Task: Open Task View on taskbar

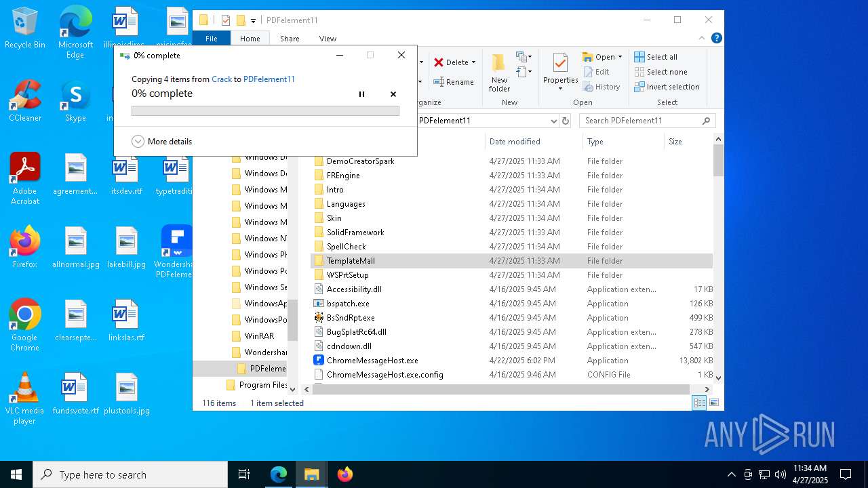Action: [244, 474]
